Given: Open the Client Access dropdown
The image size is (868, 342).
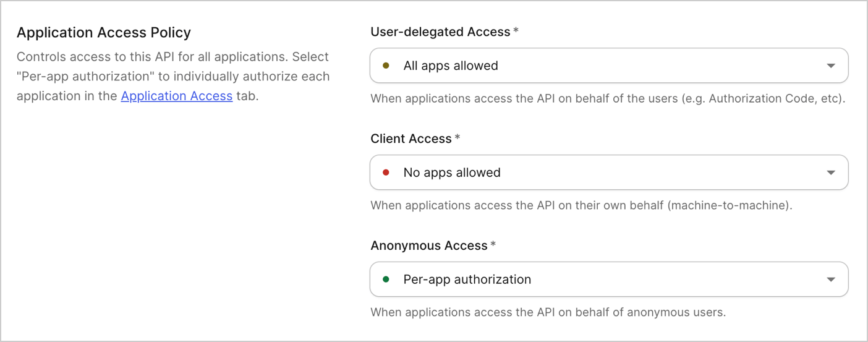Looking at the screenshot, I should [609, 173].
